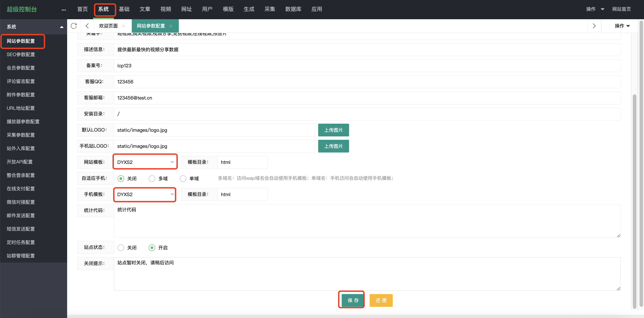Click the 超级控制台 logo text
This screenshot has height=318, width=644.
pos(22,9)
